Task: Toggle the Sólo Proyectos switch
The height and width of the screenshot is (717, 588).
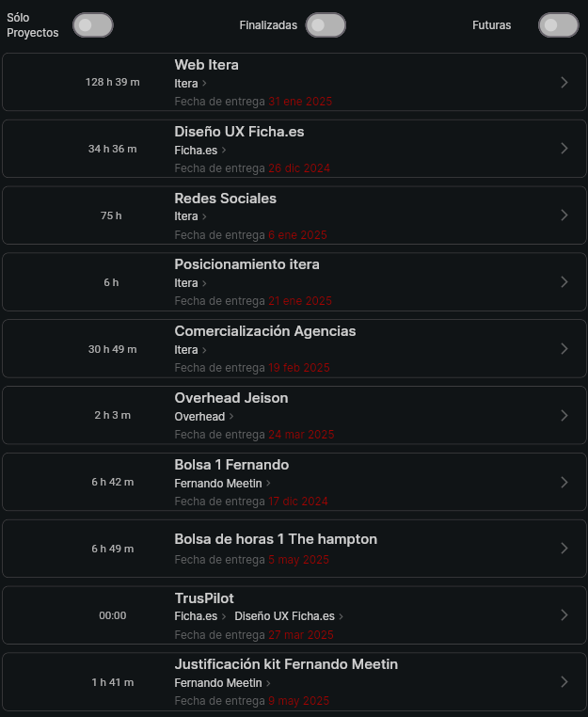Action: coord(92,25)
